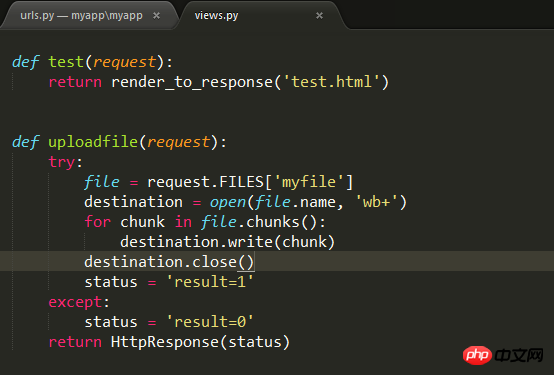Click the 'except:' keyword line
This screenshot has width=554, height=375.
point(79,302)
